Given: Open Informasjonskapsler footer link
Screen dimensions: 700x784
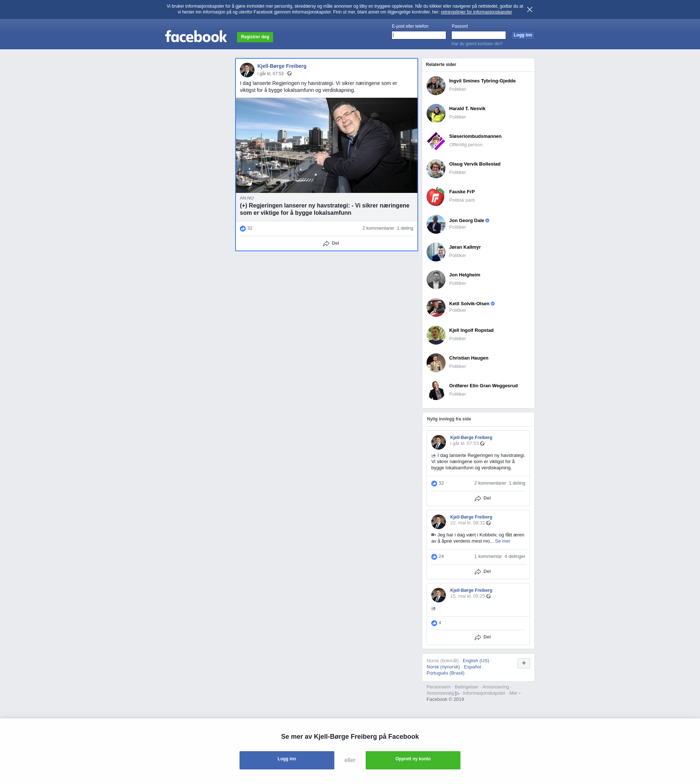Looking at the screenshot, I should pos(484,693).
